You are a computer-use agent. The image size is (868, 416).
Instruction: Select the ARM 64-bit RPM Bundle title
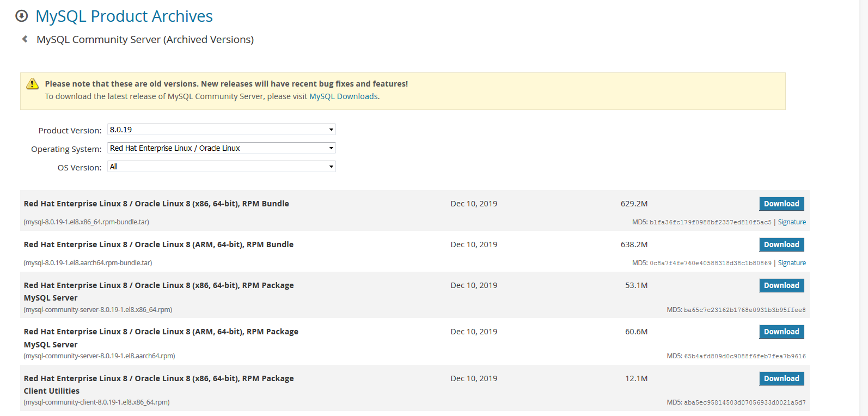click(158, 244)
